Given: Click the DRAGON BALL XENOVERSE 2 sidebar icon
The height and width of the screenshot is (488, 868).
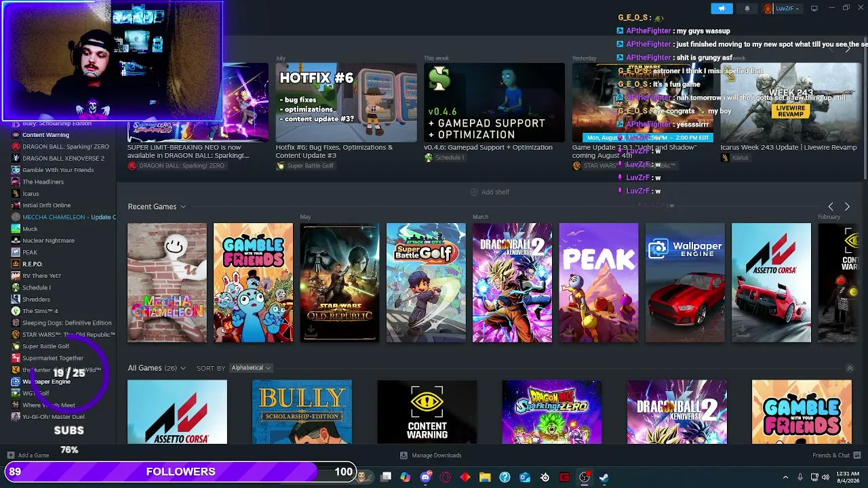Looking at the screenshot, I should (16, 158).
